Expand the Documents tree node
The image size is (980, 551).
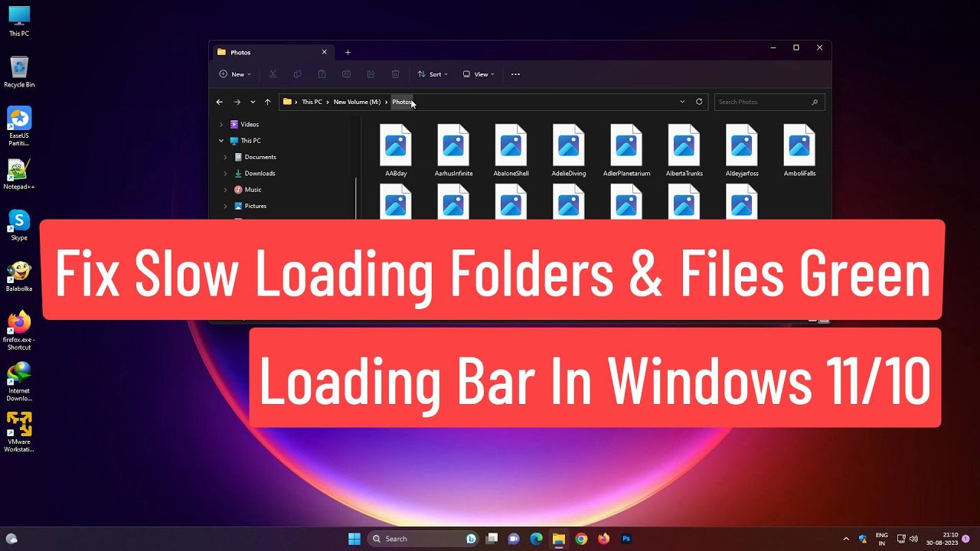point(225,157)
